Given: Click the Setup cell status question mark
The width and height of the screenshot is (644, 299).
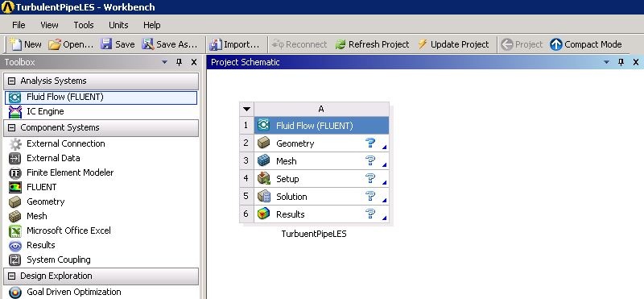Looking at the screenshot, I should click(370, 178).
